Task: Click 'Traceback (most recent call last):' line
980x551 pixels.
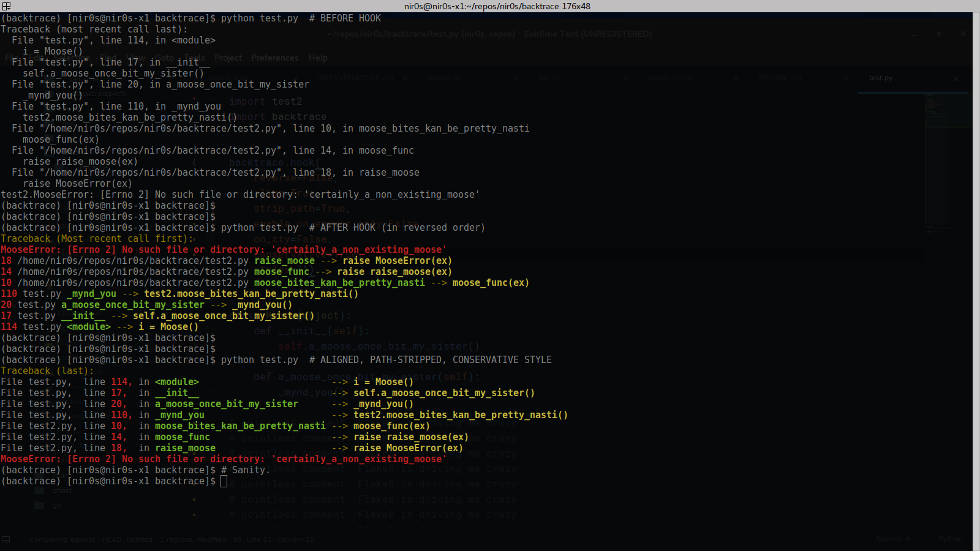Action: point(94,29)
